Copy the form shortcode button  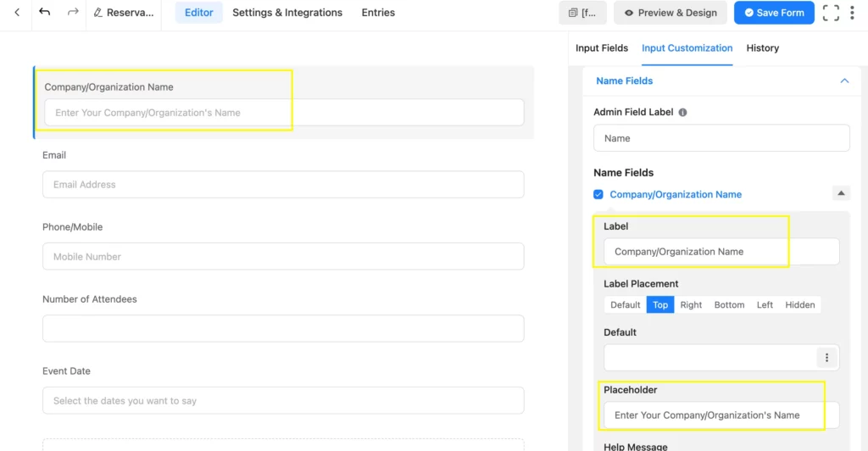pos(582,12)
